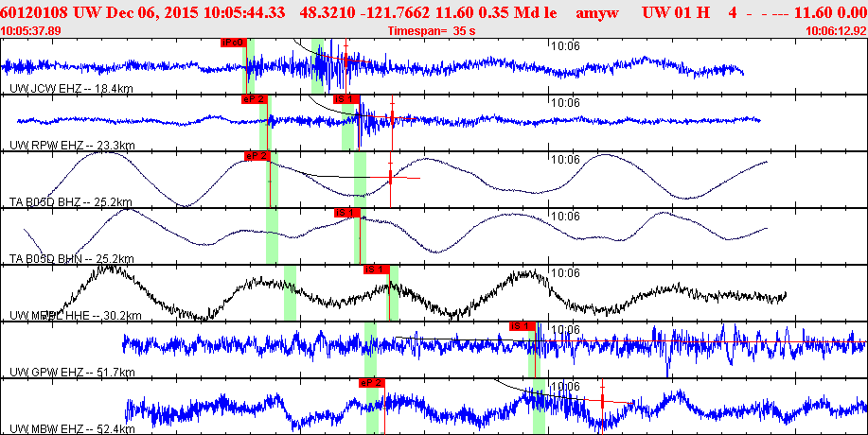868x435 pixels.
Task: Click the '10:06' time tick on RPW trace
Action: tap(566, 103)
